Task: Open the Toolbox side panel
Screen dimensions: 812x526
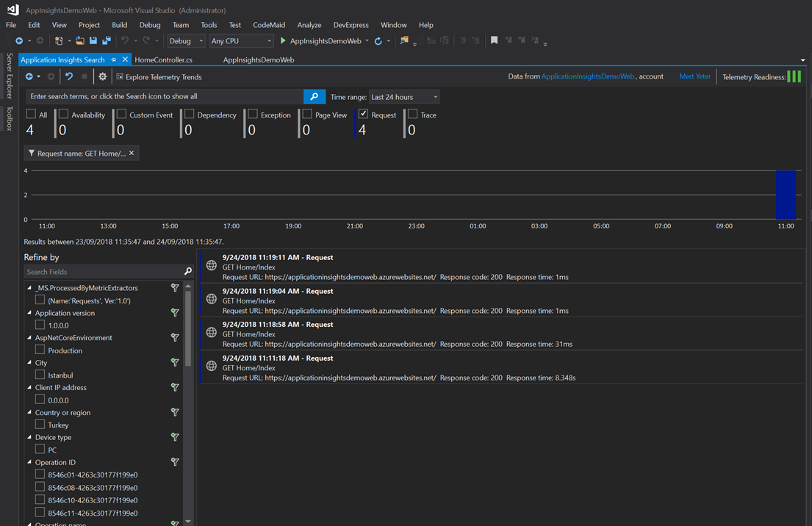Action: [10, 118]
